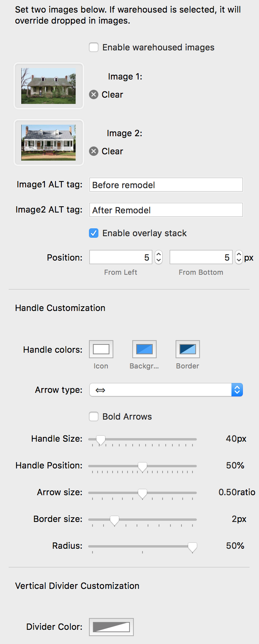The height and width of the screenshot is (644, 259).
Task: Uncheck Enable overlay stack
Action: [x=94, y=233]
